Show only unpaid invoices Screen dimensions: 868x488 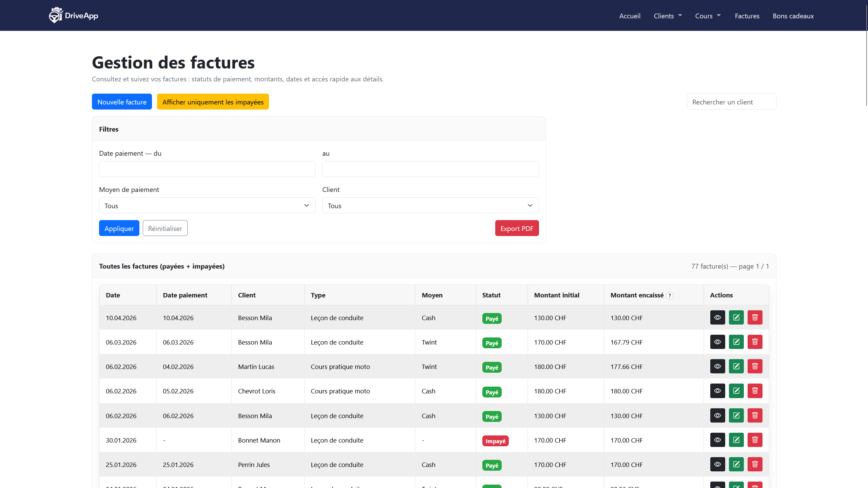(x=213, y=102)
